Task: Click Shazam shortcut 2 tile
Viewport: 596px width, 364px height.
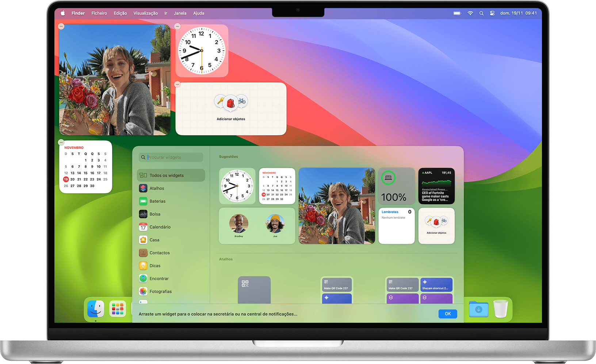Action: pos(436,285)
